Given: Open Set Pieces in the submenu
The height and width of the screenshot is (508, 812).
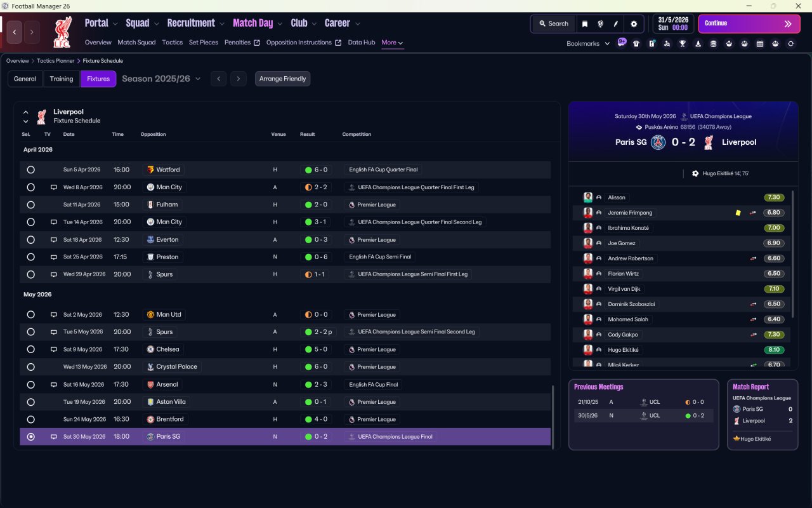Looking at the screenshot, I should point(204,43).
